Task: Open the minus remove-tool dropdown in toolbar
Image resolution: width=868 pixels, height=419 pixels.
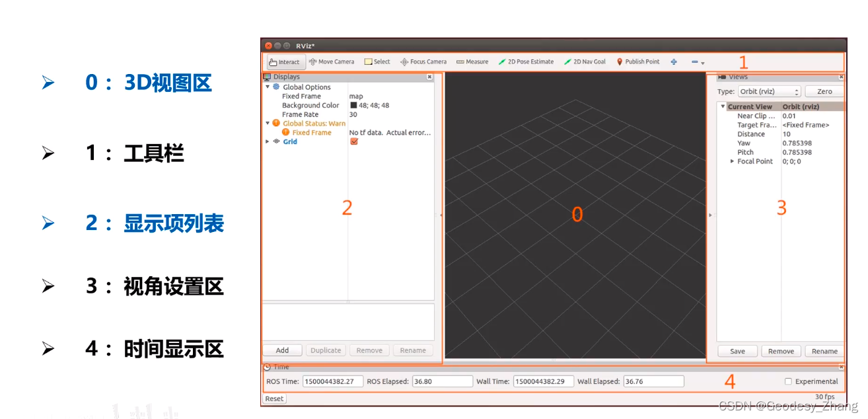Action: [698, 62]
